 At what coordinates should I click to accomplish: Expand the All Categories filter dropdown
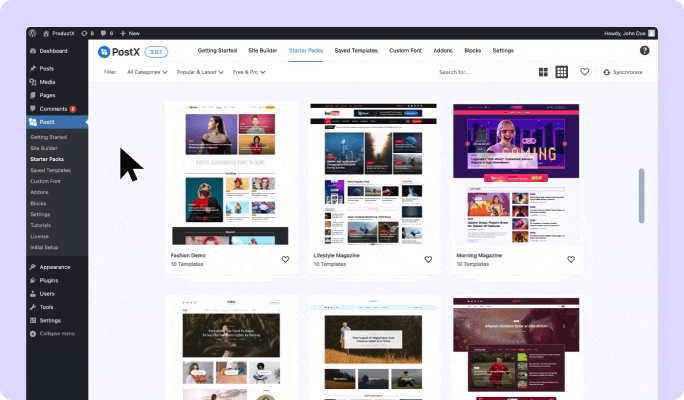tap(147, 72)
